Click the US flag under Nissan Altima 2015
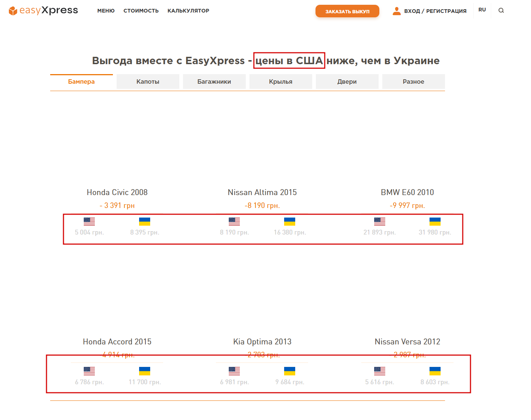 click(x=234, y=221)
